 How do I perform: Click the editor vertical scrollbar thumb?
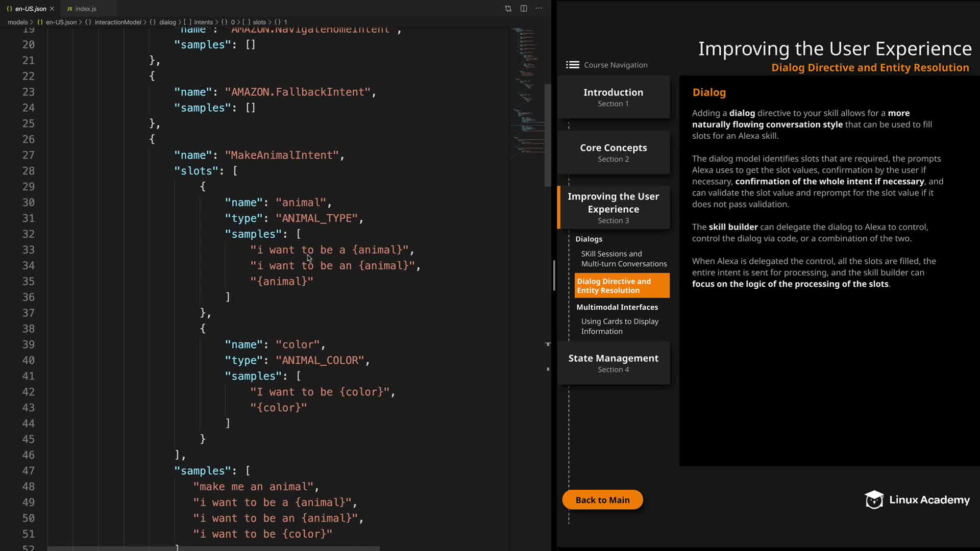[548, 135]
